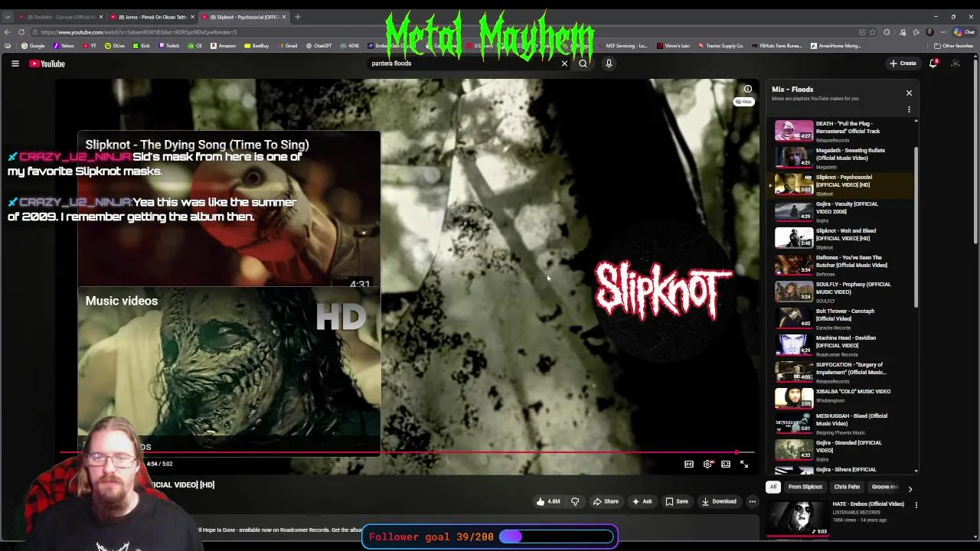Open the Twitch bookmark
Viewport: 980px width, 551px height.
168,46
